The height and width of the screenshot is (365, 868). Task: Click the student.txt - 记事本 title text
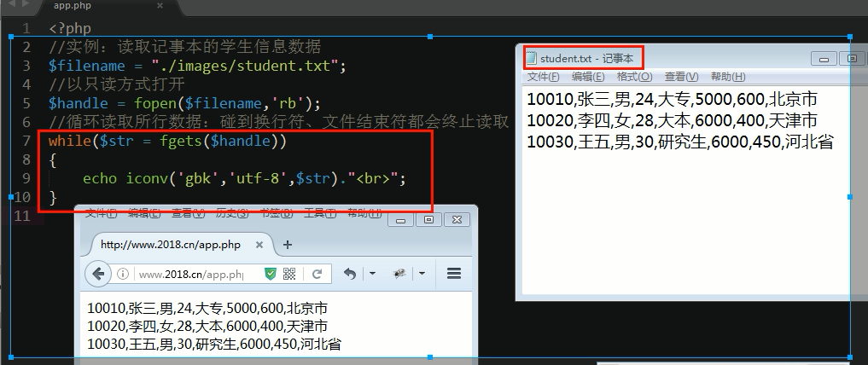tap(586, 58)
